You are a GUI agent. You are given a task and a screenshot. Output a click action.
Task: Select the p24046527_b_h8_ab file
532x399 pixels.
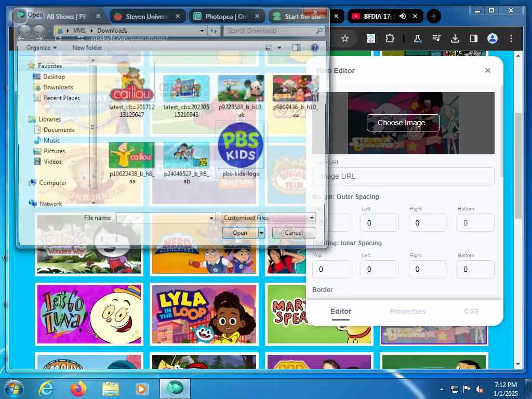coord(187,163)
